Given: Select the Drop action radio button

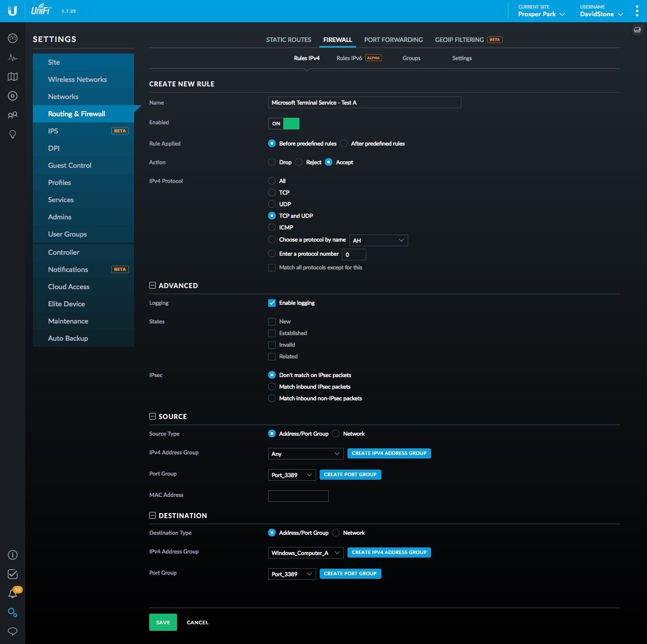Looking at the screenshot, I should (272, 162).
